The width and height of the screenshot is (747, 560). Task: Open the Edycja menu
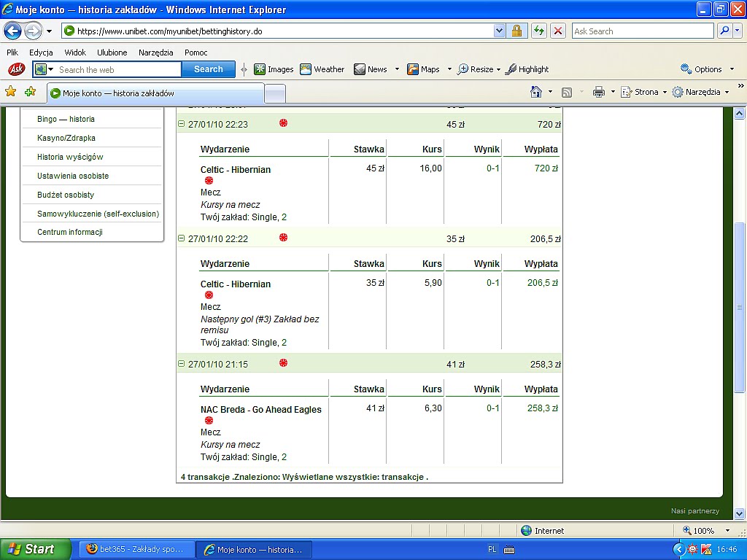(41, 52)
